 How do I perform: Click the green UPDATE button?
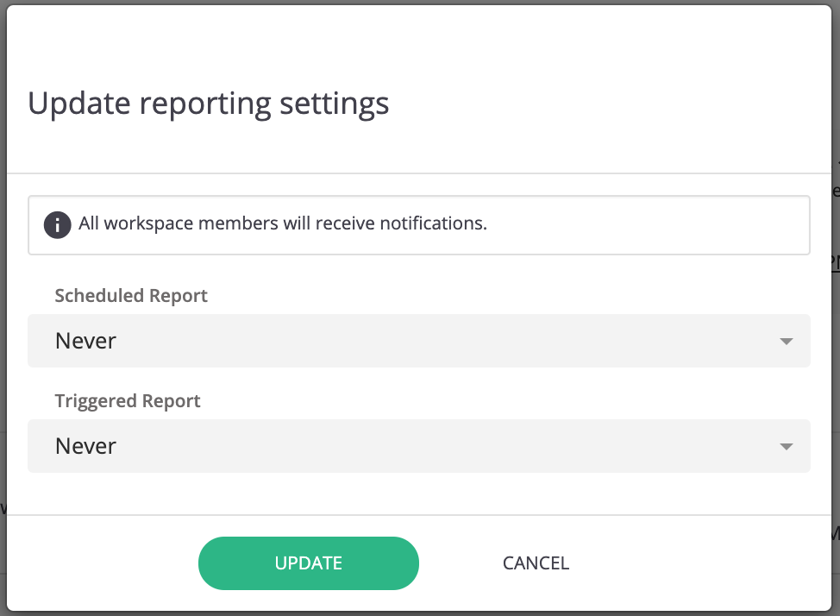(309, 563)
